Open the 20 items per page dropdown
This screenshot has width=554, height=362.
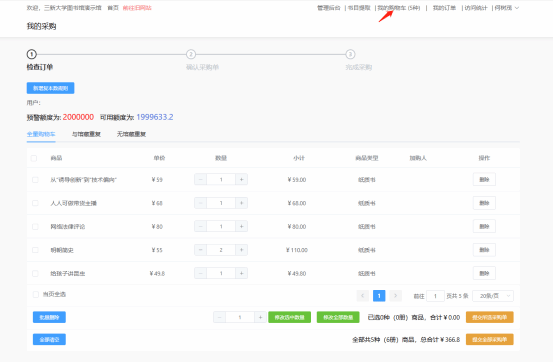click(x=493, y=296)
